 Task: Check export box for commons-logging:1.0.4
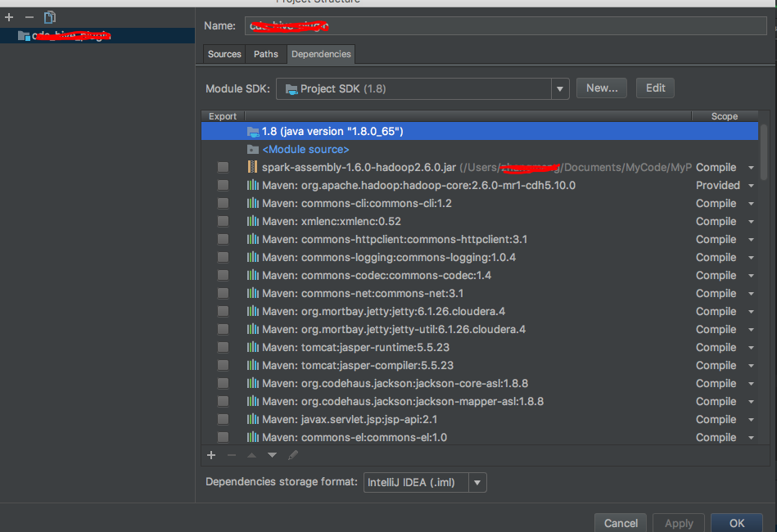223,257
